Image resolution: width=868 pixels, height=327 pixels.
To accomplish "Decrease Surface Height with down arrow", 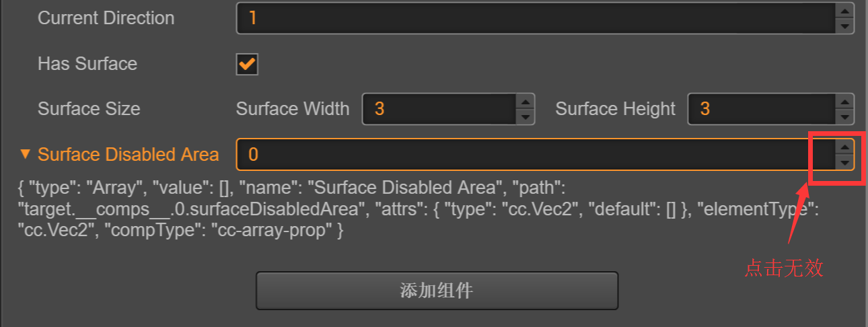I will tap(844, 116).
